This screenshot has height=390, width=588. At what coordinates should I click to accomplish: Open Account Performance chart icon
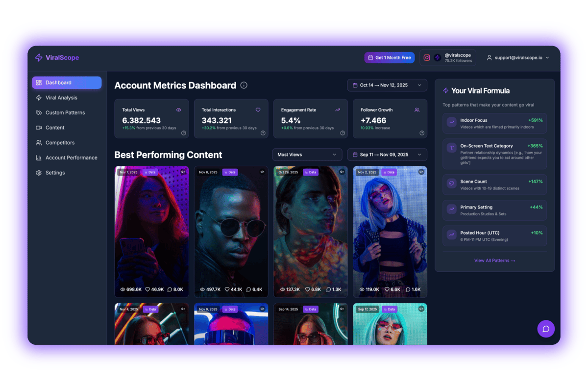pyautogui.click(x=39, y=157)
